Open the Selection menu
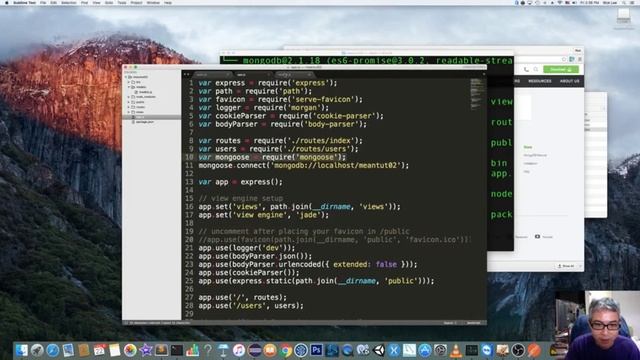The width and height of the screenshot is (640, 360). (69, 2)
